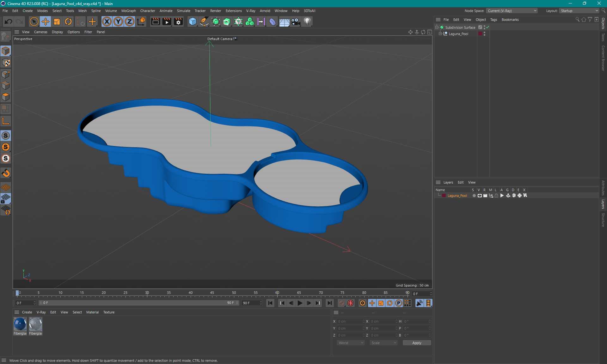Expand the Laguna_Pool object in tree

tap(440, 33)
